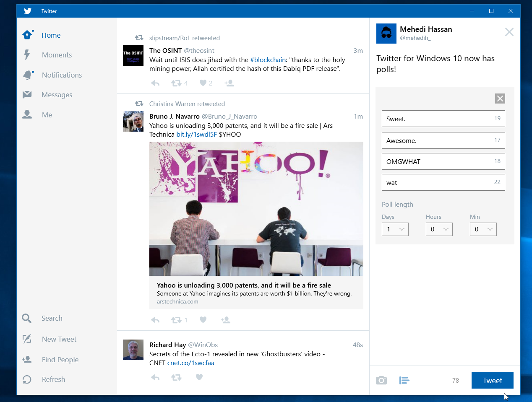Image resolution: width=532 pixels, height=402 pixels.
Task: Follow user from The OSINT tweet
Action: [229, 83]
